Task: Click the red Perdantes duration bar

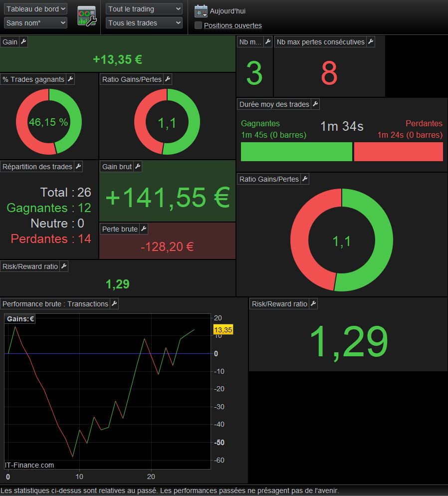Action: pyautogui.click(x=399, y=152)
